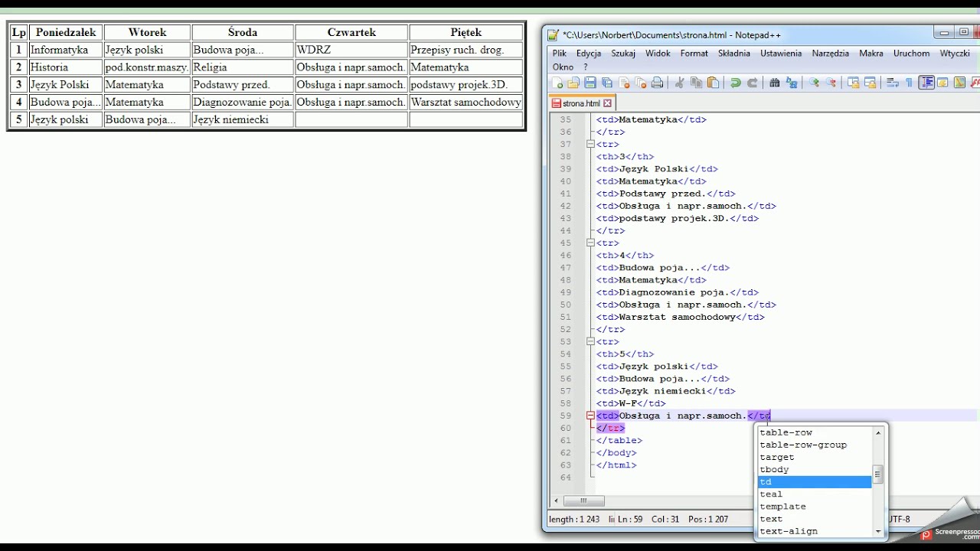The image size is (980, 551).
Task: Click the Print icon in toolbar
Action: 657,83
